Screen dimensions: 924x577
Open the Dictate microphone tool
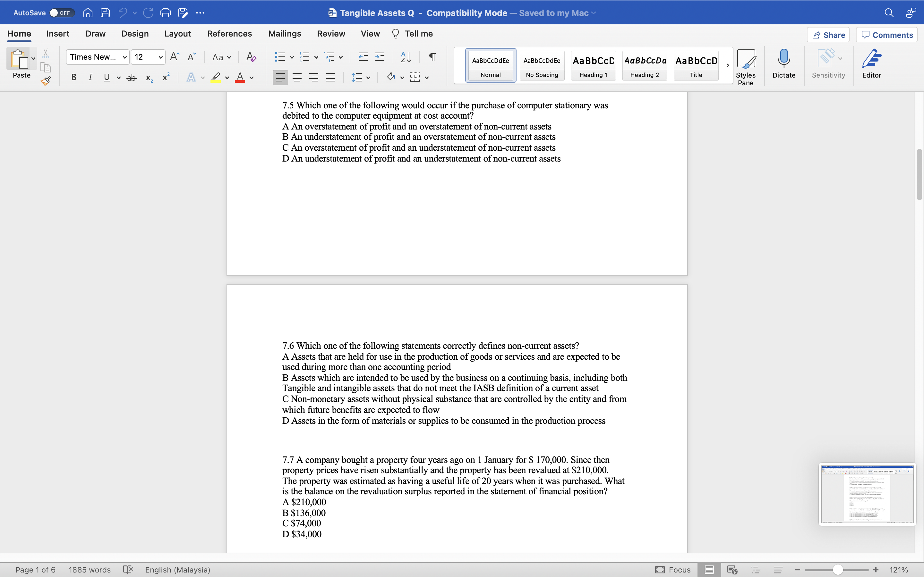[x=783, y=63]
